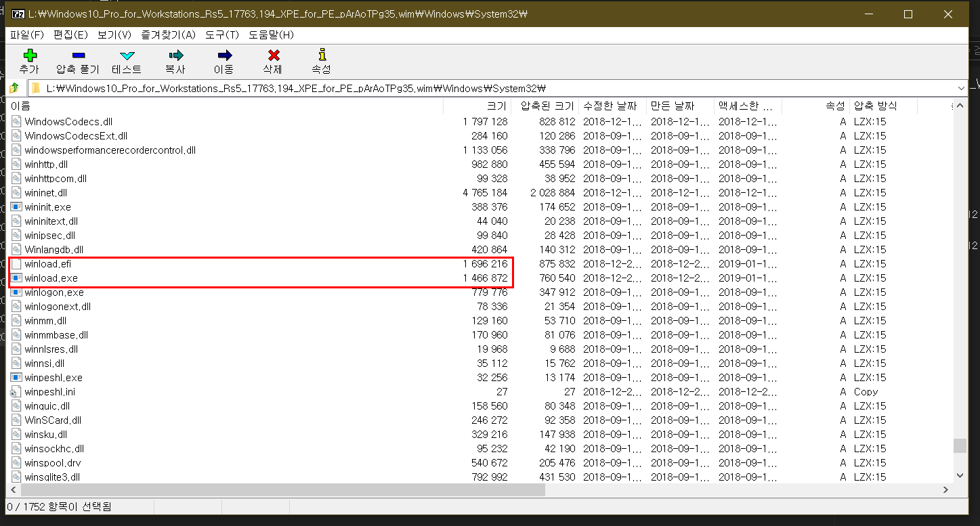Click the file icon of winspool.drv
Image resolution: width=980 pixels, height=526 pixels.
[16, 463]
